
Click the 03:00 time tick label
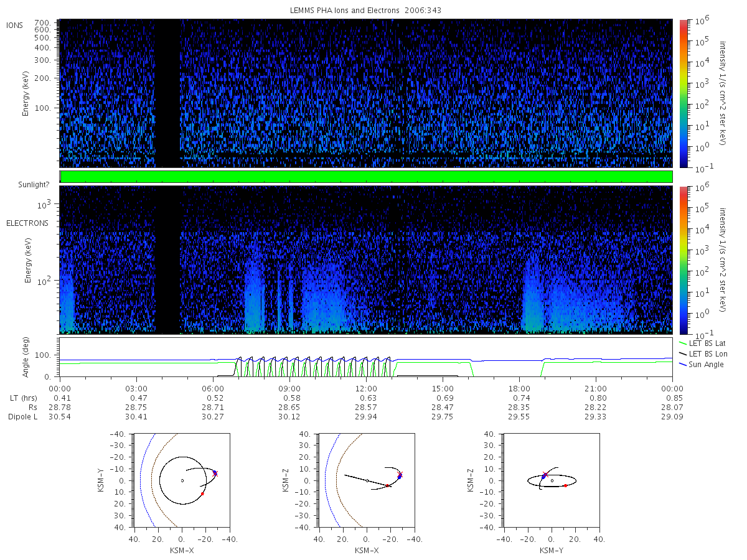(x=136, y=388)
